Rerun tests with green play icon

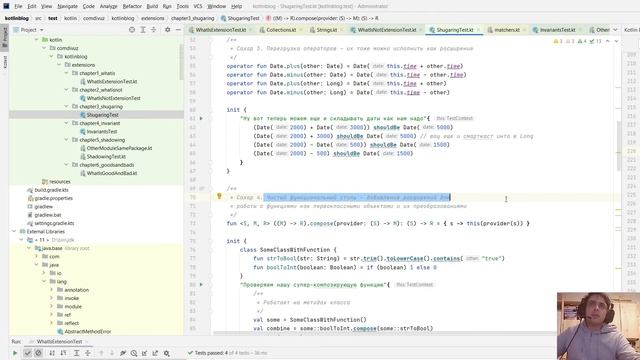point(15,353)
